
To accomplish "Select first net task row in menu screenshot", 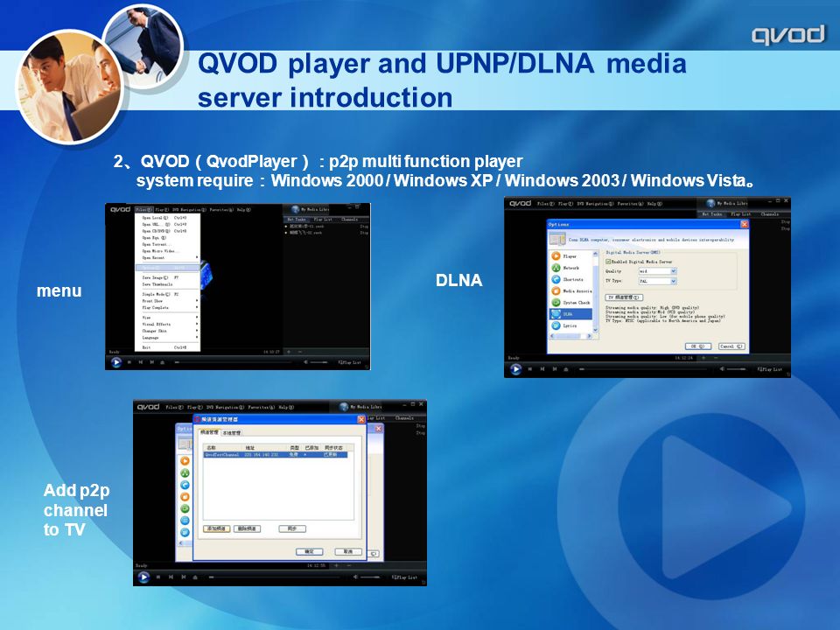I will click(325, 226).
